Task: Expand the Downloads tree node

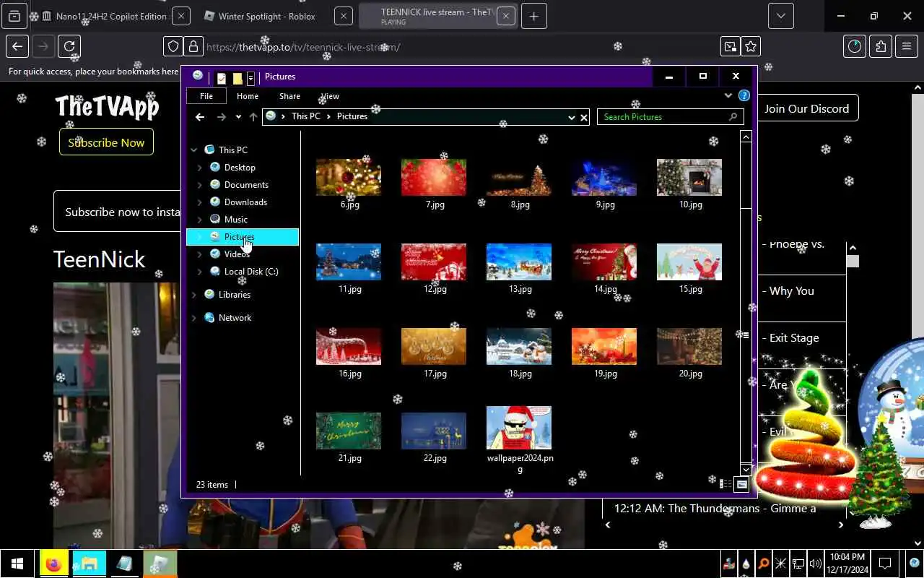Action: tap(200, 202)
